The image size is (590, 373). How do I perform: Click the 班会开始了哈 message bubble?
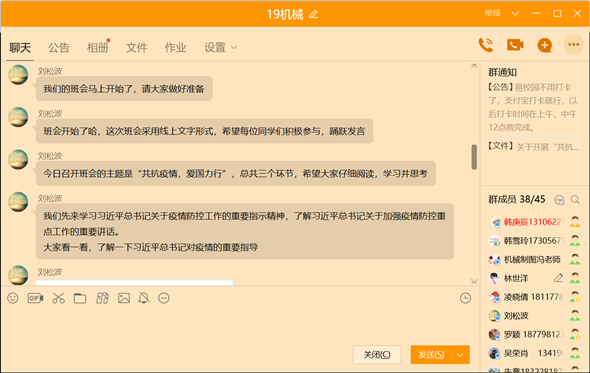pyautogui.click(x=204, y=131)
